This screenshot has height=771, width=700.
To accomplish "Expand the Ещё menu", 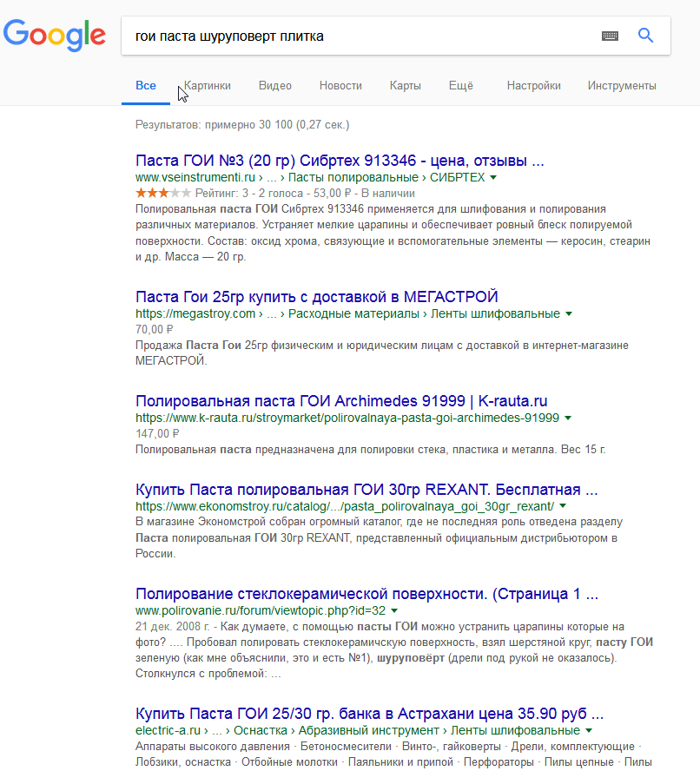I will [460, 86].
